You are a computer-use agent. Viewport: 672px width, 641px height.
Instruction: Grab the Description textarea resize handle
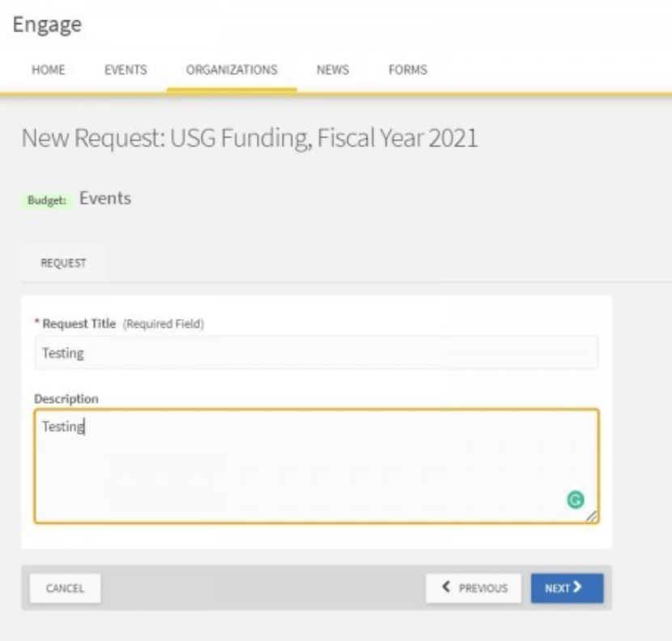tap(591, 516)
